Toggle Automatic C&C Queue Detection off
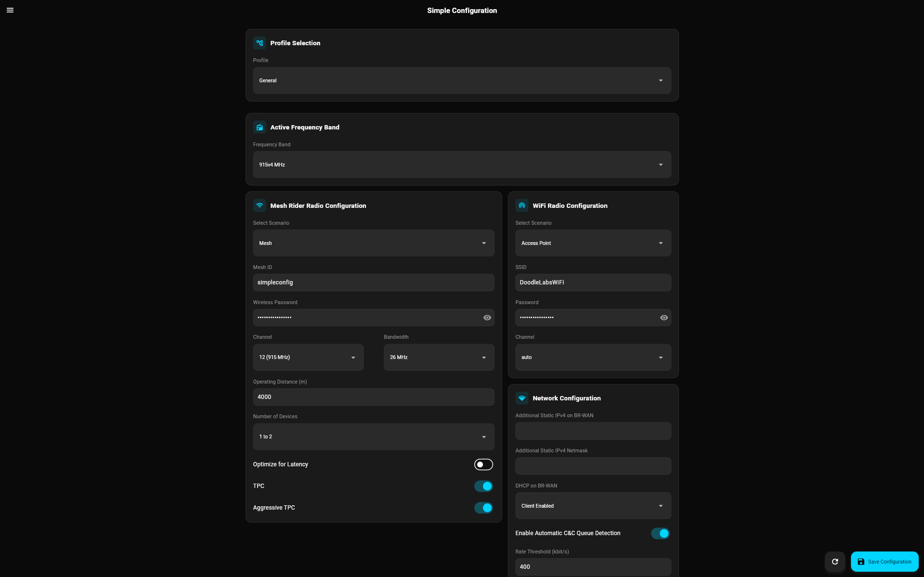Image resolution: width=924 pixels, height=577 pixels. [x=660, y=533]
